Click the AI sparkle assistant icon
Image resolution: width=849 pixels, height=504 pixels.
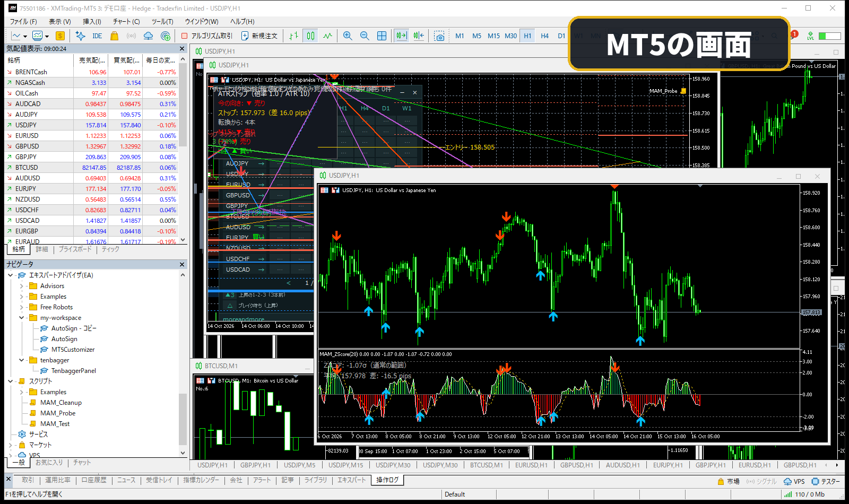click(x=80, y=36)
